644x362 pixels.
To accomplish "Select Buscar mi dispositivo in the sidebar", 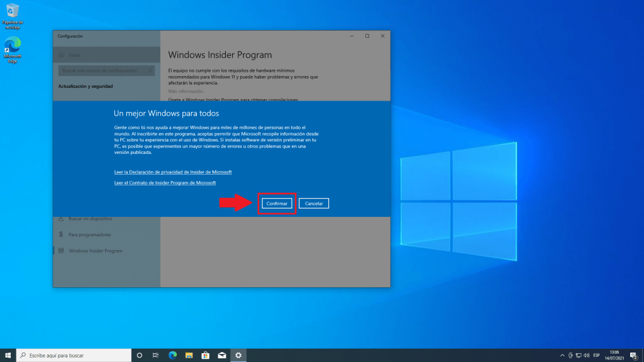I will (90, 219).
